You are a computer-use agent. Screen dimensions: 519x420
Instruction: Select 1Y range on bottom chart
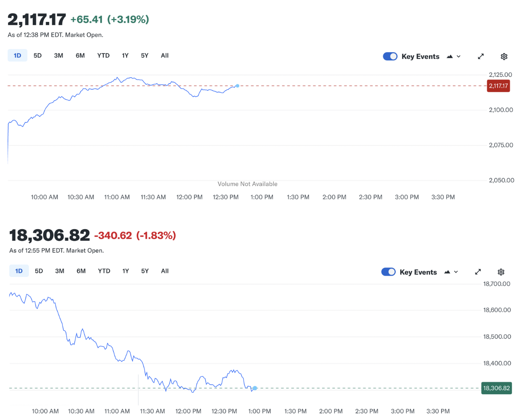tap(126, 271)
